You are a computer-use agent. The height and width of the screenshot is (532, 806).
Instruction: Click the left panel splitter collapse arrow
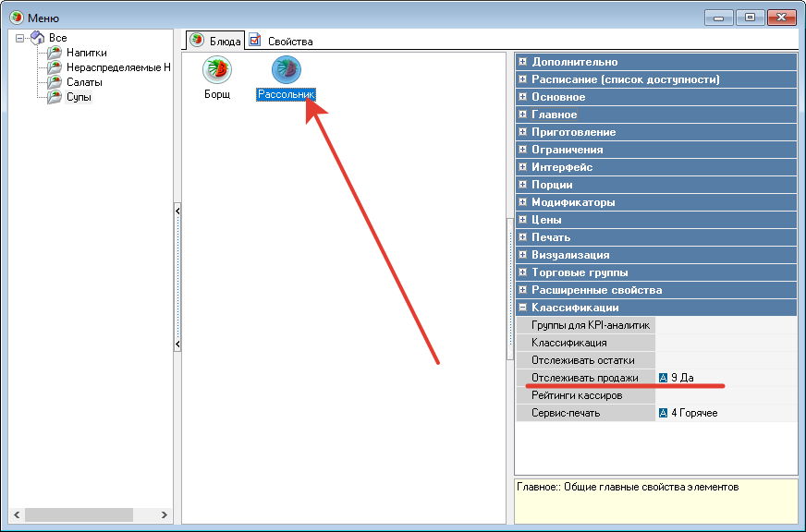pyautogui.click(x=177, y=212)
